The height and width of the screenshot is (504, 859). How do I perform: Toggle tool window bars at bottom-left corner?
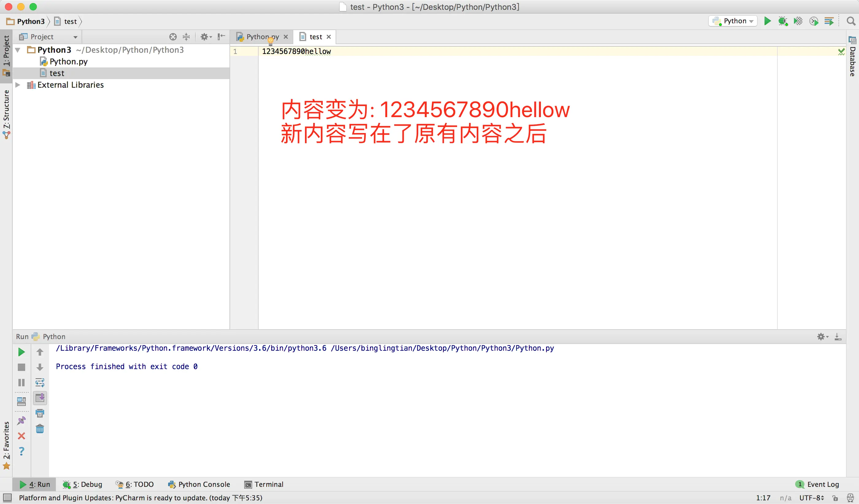coord(7,498)
